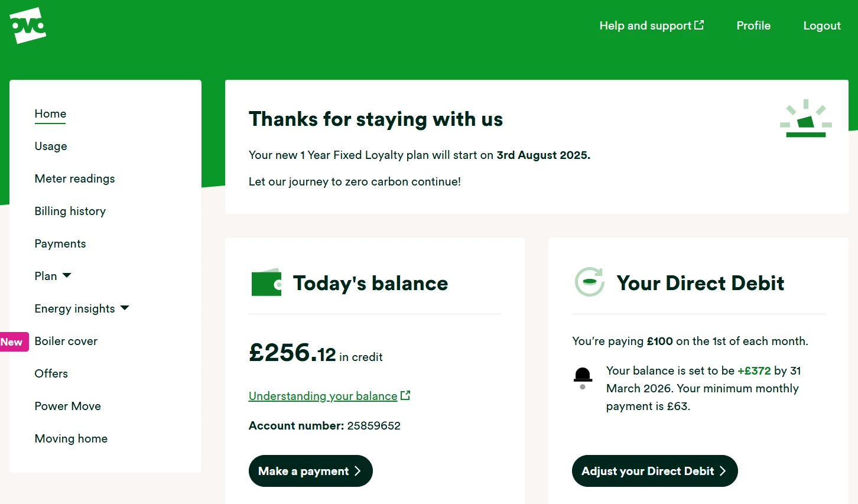Click Adjust your Direct Debit button

click(654, 471)
